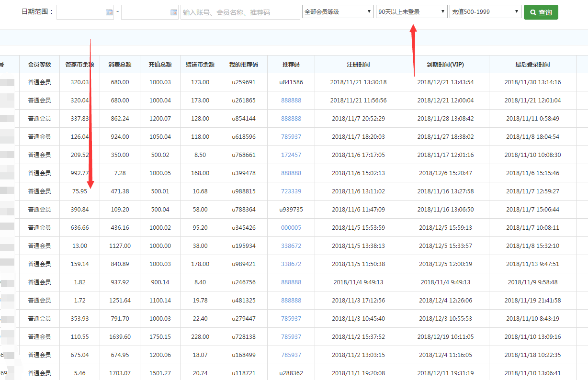This screenshot has width=588, height=380.
Task: Click the end date input field
Action: pyautogui.click(x=150, y=12)
